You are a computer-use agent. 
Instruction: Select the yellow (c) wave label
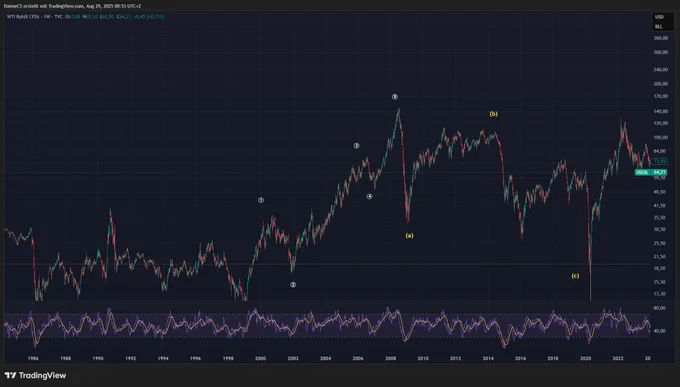(575, 275)
